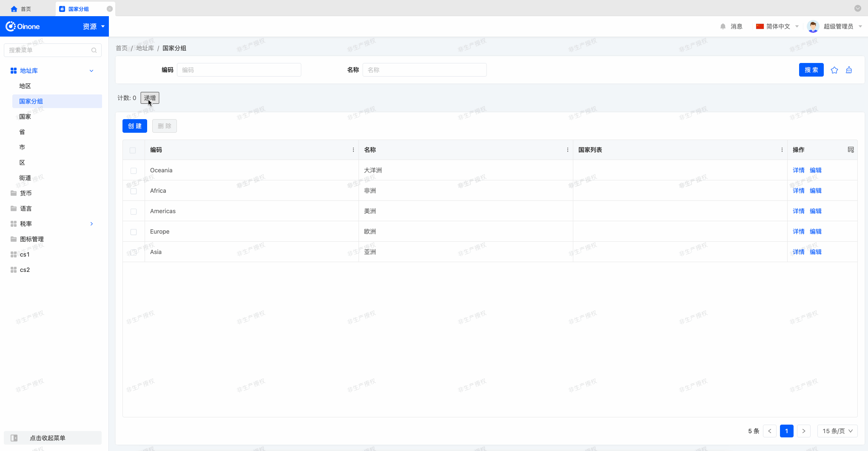Viewport: 868px width, 451px height.
Task: Click the notification bell icon
Action: coord(723,26)
